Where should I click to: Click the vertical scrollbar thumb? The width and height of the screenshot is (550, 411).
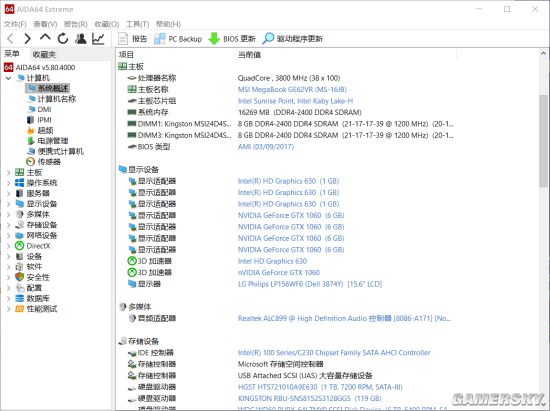543,140
